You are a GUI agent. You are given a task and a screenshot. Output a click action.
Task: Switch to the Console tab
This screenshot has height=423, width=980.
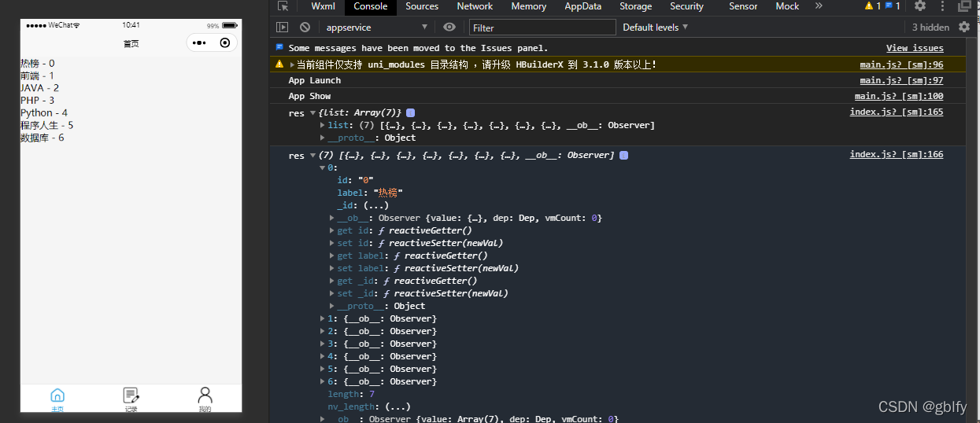pyautogui.click(x=370, y=6)
